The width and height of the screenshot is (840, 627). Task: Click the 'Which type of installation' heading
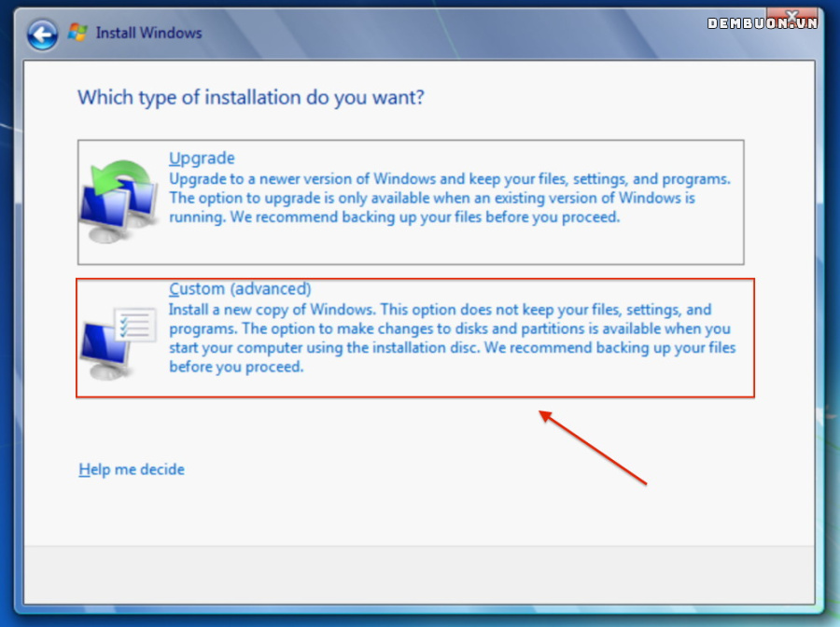point(251,97)
